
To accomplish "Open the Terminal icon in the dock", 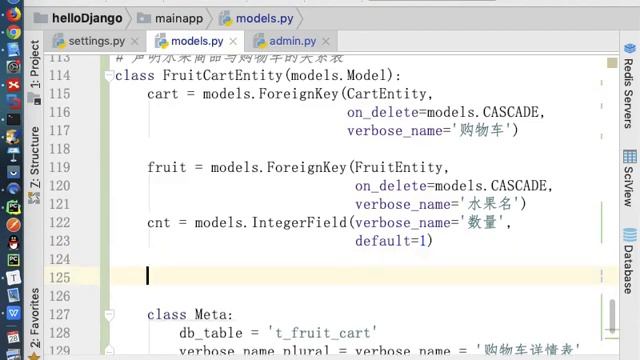I will point(13,119).
